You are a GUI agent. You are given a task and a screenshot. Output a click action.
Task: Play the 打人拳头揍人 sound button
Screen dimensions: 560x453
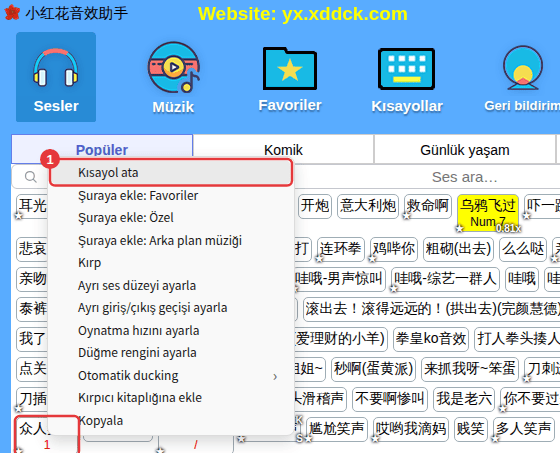tap(517, 339)
